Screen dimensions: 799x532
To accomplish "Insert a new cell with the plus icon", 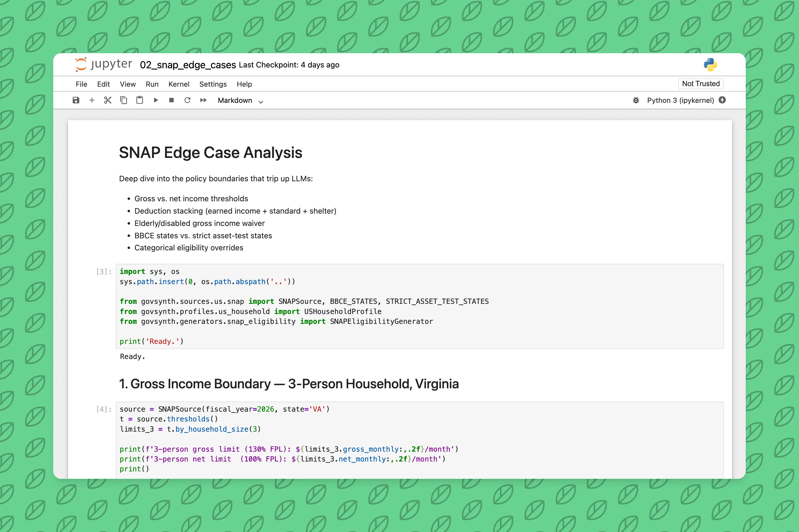I will 92,100.
